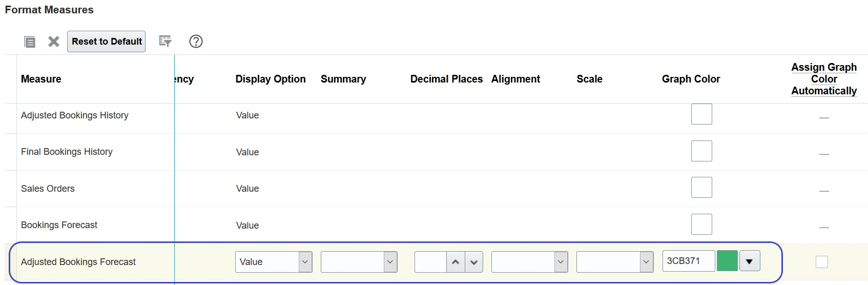Decrease decimal places with down arrow

(x=474, y=262)
